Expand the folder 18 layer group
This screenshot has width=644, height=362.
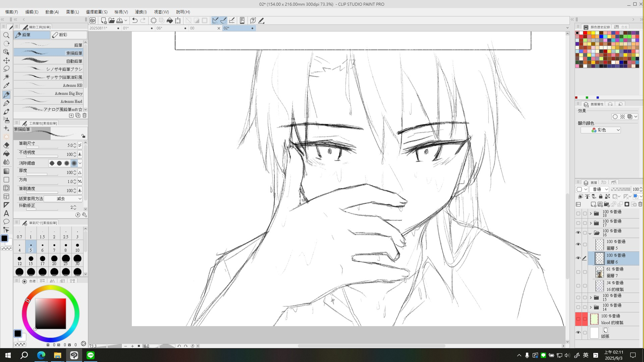591,214
